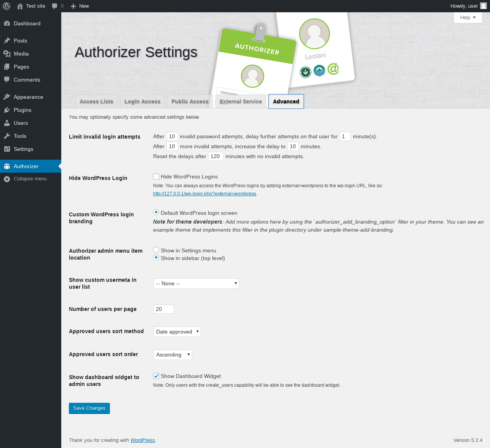Screen dimensions: 490x448
Task: Uncheck Show Dashboard Widget checkbox
Action: 156,376
